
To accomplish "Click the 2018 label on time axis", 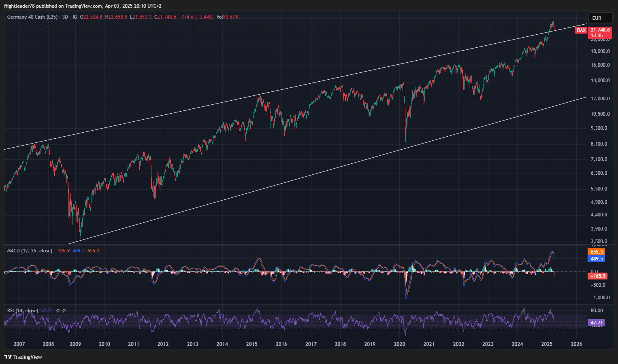I will [340, 344].
